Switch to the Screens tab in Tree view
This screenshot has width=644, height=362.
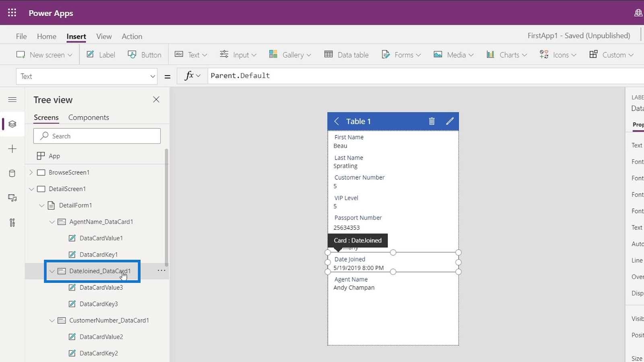[46, 117]
